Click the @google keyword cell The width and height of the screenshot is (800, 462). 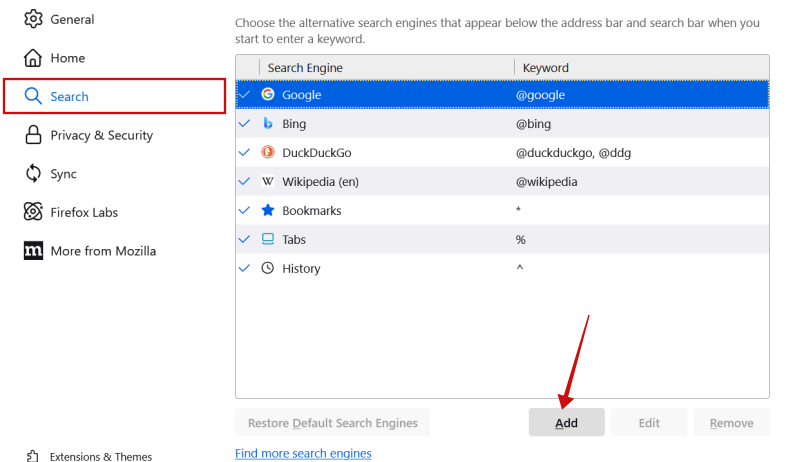click(540, 95)
